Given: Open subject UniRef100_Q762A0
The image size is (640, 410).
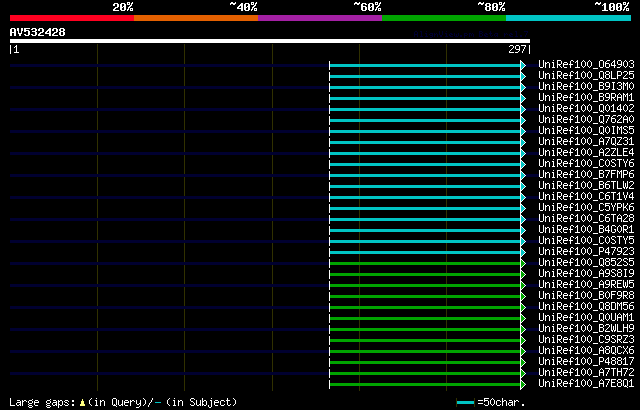Looking at the screenshot, I should click(x=587, y=120).
